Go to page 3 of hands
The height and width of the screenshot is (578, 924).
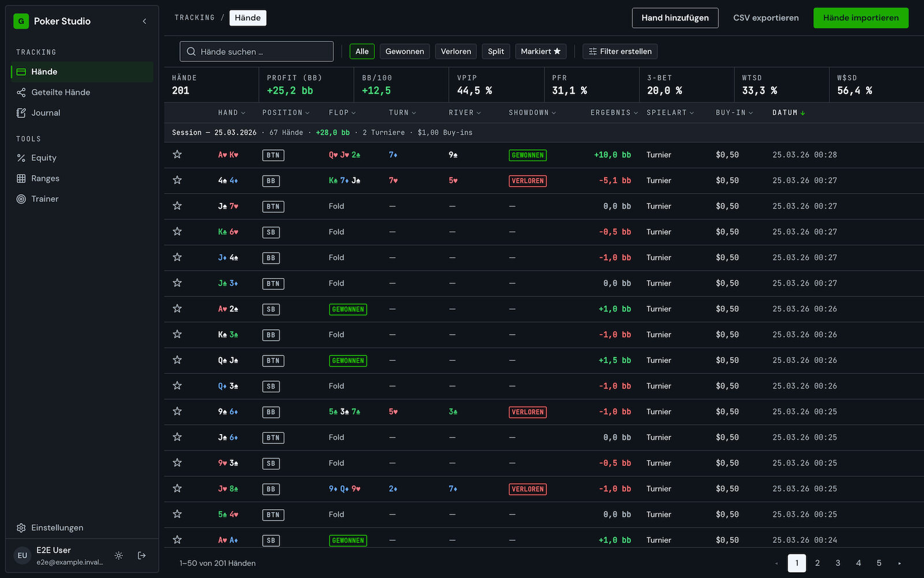pos(838,563)
